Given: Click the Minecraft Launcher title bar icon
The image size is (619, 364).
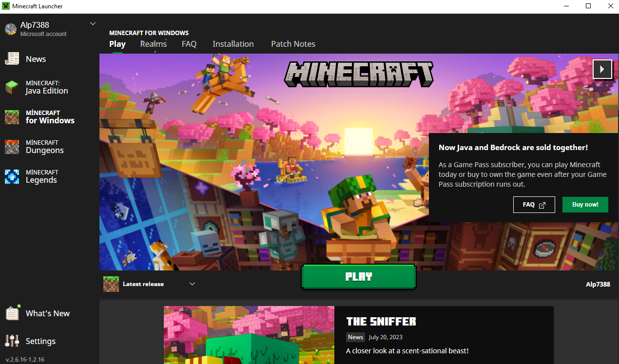Looking at the screenshot, I should tap(6, 6).
